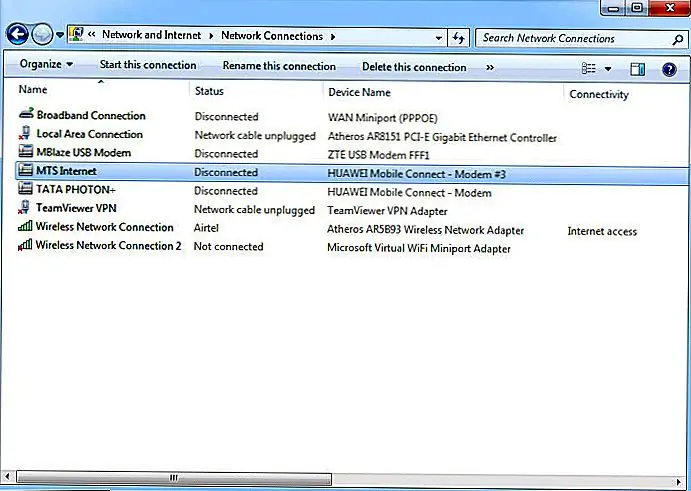Show more toolbar commands via double chevron
The width and height of the screenshot is (691, 491).
click(x=490, y=67)
